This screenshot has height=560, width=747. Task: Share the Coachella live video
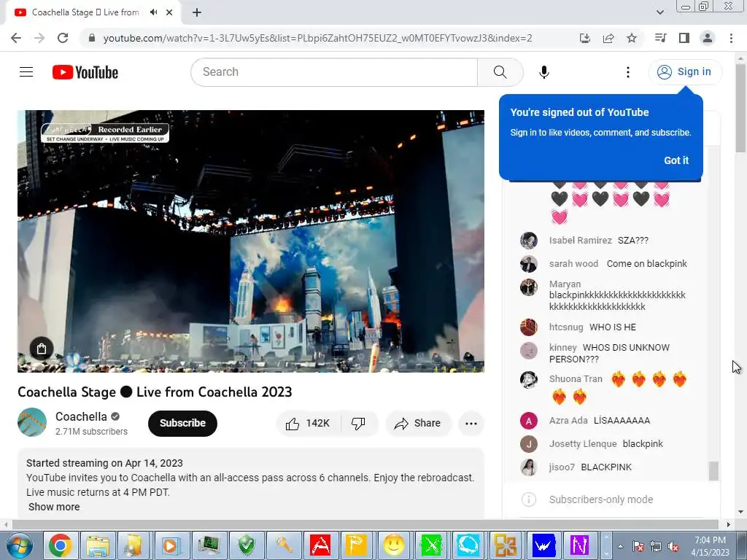pos(418,424)
